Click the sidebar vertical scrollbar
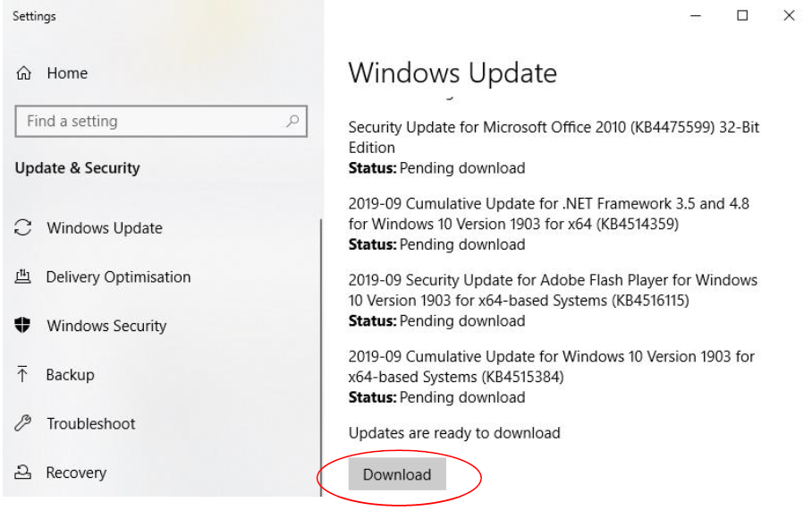This screenshot has height=511, width=812. [x=322, y=358]
